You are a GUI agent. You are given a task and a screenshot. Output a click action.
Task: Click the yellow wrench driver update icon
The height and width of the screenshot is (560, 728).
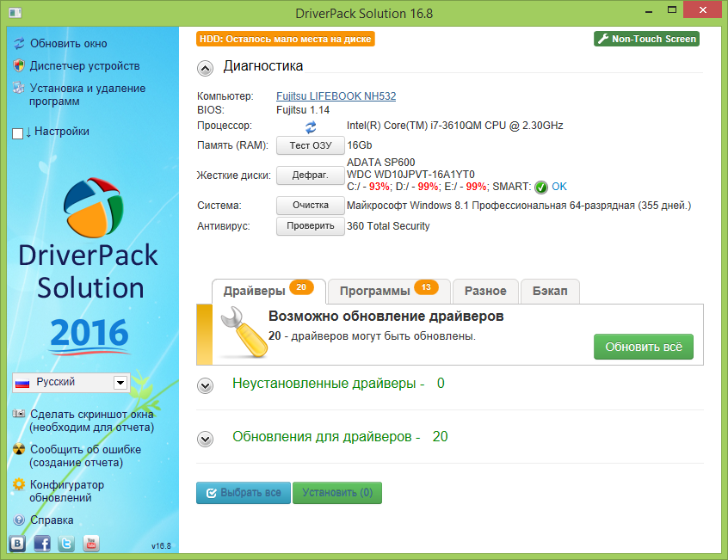pyautogui.click(x=244, y=332)
